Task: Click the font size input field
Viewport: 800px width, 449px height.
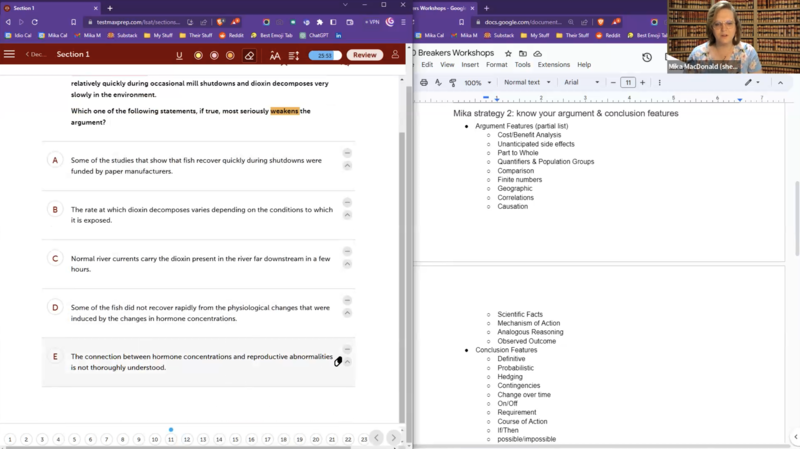Action: [x=628, y=82]
